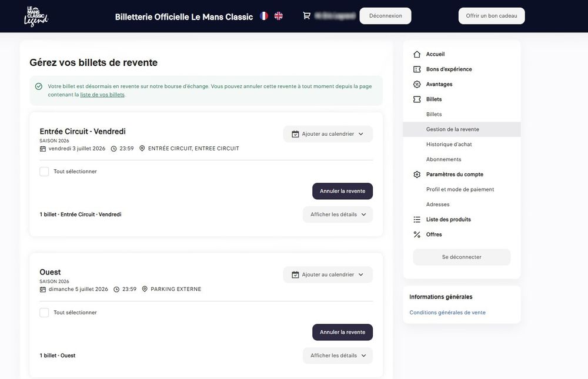The image size is (588, 379).
Task: Click Offrir un bon cadeau button
Action: pos(491,16)
